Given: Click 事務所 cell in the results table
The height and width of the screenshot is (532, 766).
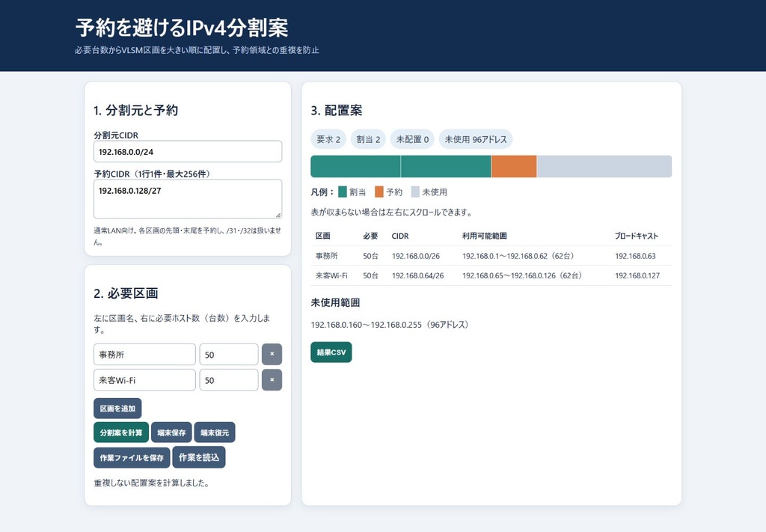Looking at the screenshot, I should pos(326,256).
